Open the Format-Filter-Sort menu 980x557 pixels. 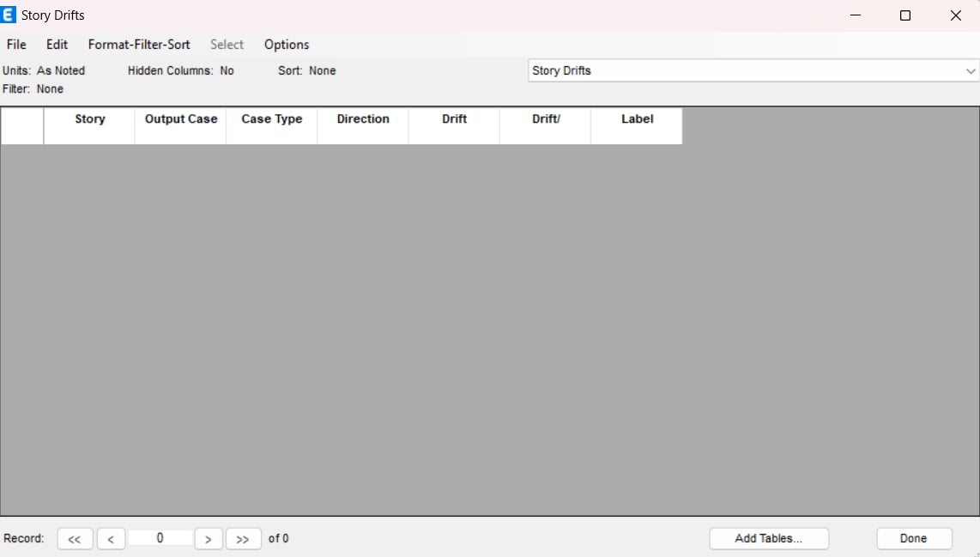point(139,45)
